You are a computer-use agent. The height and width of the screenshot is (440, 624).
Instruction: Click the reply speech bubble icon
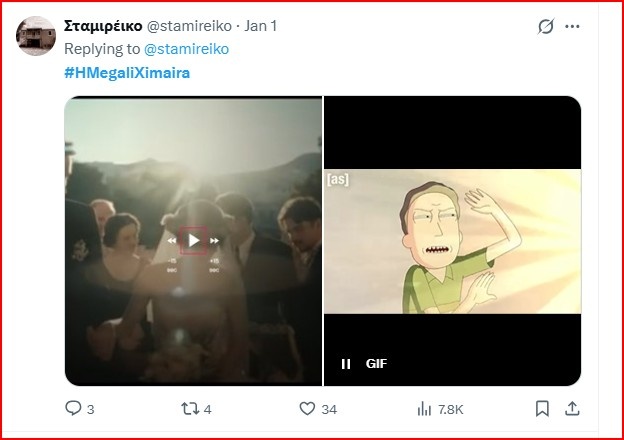(x=73, y=408)
